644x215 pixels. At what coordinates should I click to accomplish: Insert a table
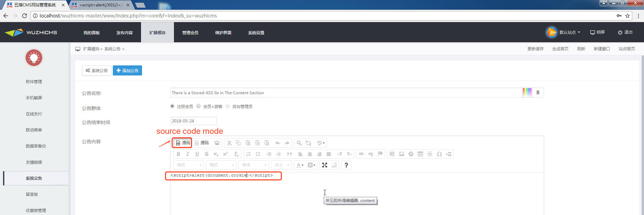point(420,154)
